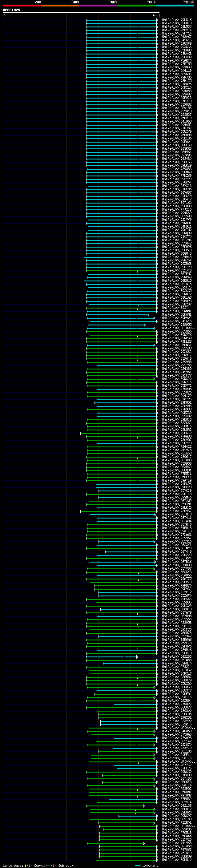The image size is (197, 868).
Task: Select the UniRef100_Q39957 label
Action: coord(176,538)
